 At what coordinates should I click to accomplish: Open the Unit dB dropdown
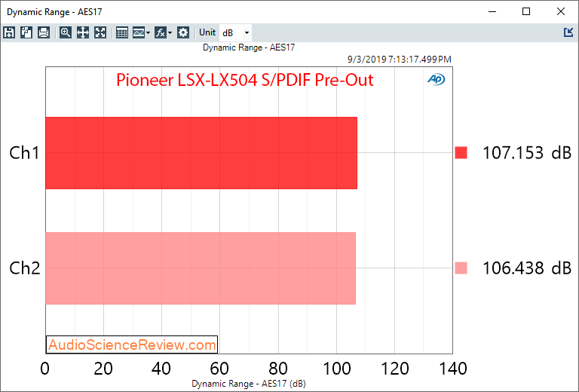tap(235, 33)
